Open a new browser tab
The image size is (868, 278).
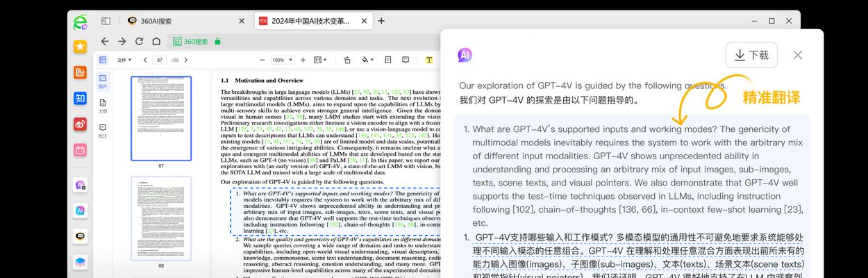pos(381,21)
